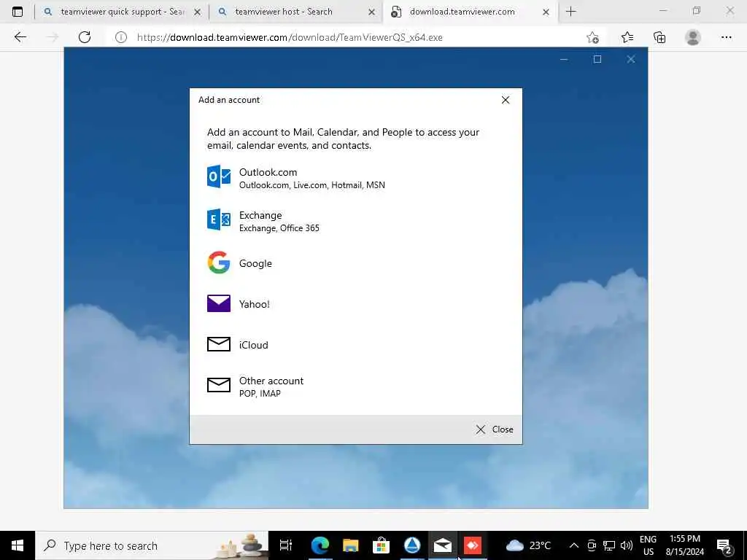Add this page to favorites
Screen dimensions: 747x560
tap(592, 37)
